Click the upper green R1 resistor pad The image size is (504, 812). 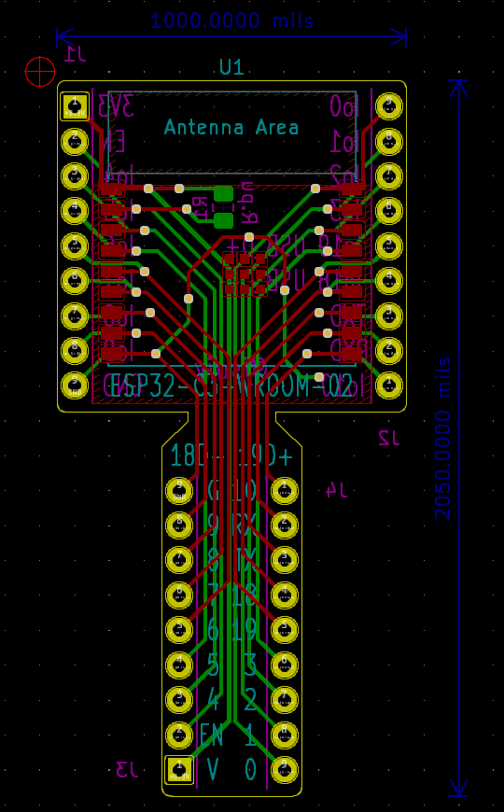(224, 194)
